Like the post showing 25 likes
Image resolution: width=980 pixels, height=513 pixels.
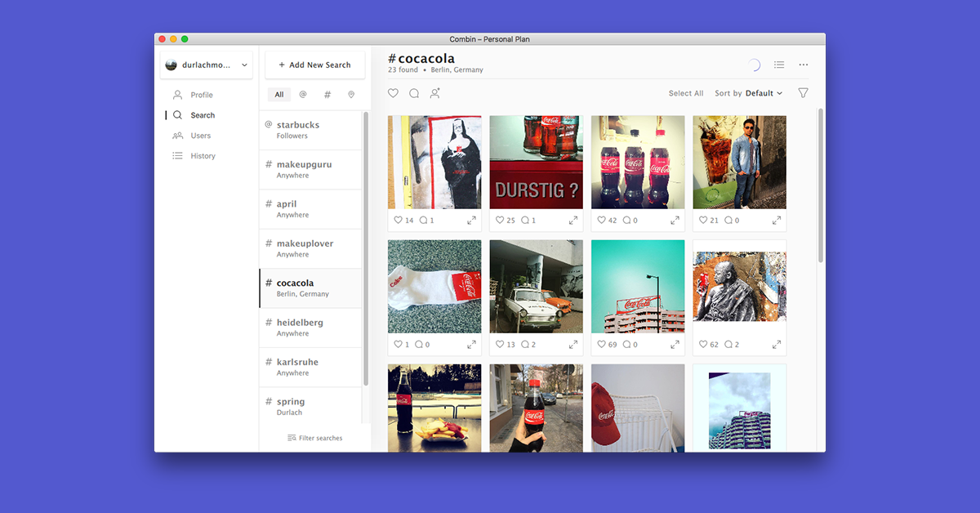click(500, 221)
